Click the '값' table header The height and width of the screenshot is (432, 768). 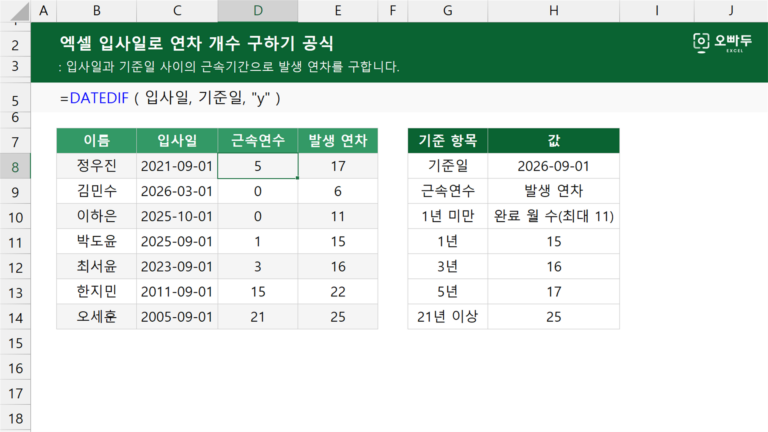553,141
